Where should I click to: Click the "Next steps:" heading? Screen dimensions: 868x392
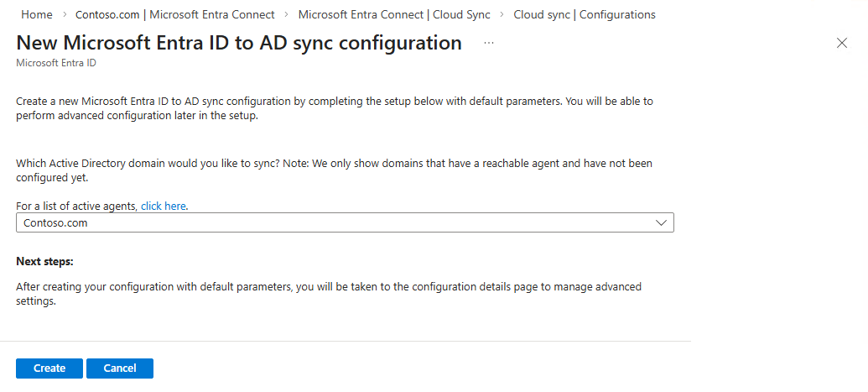pos(45,261)
